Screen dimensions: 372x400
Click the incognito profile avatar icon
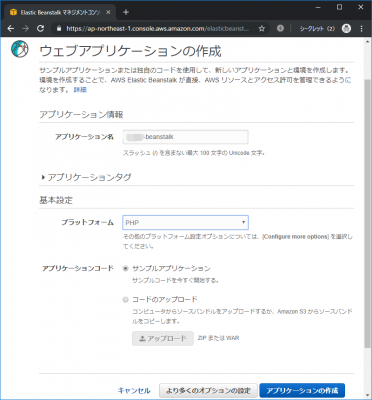click(x=346, y=29)
